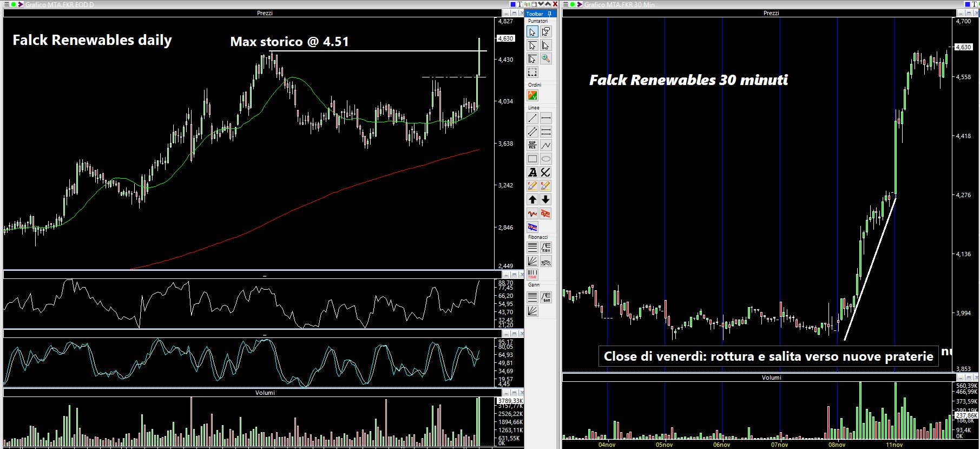Select the full crosshair pointer tool
The width and height of the screenshot is (980, 449).
[x=532, y=58]
